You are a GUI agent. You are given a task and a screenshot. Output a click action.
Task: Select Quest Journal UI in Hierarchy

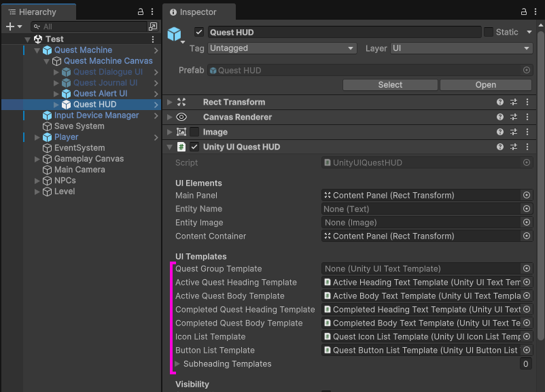click(x=105, y=83)
